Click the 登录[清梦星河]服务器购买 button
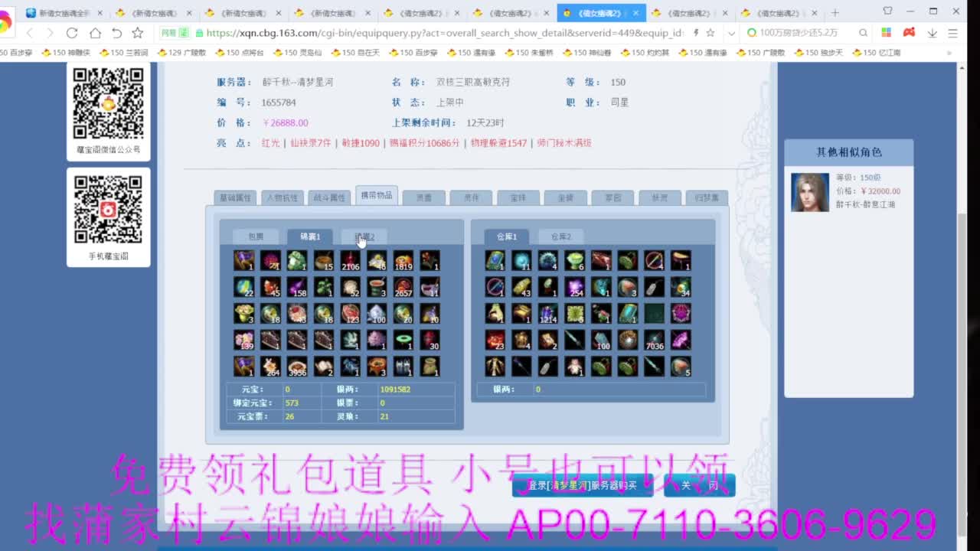The height and width of the screenshot is (551, 980). [x=583, y=484]
